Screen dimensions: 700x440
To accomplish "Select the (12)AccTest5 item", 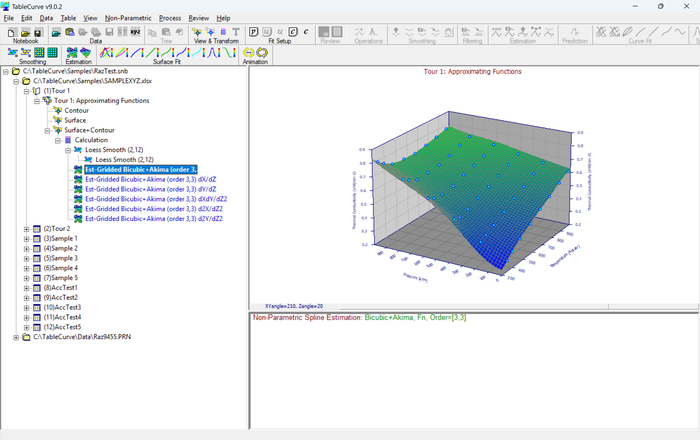I will pyautogui.click(x=62, y=327).
